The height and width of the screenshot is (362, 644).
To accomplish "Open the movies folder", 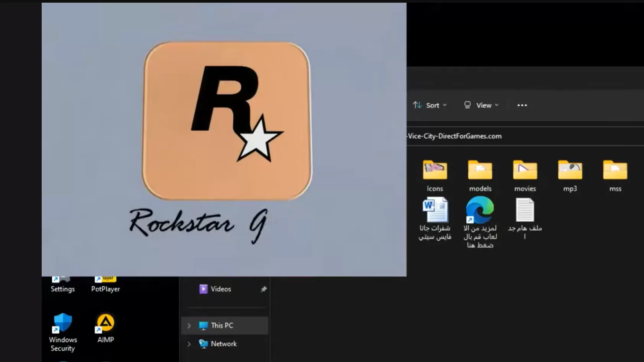I will click(525, 176).
